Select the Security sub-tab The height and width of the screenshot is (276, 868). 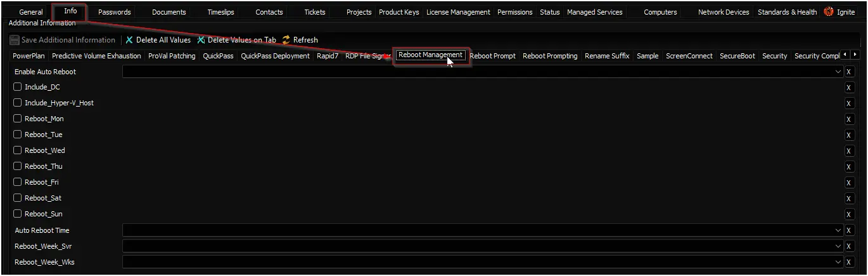[775, 56]
